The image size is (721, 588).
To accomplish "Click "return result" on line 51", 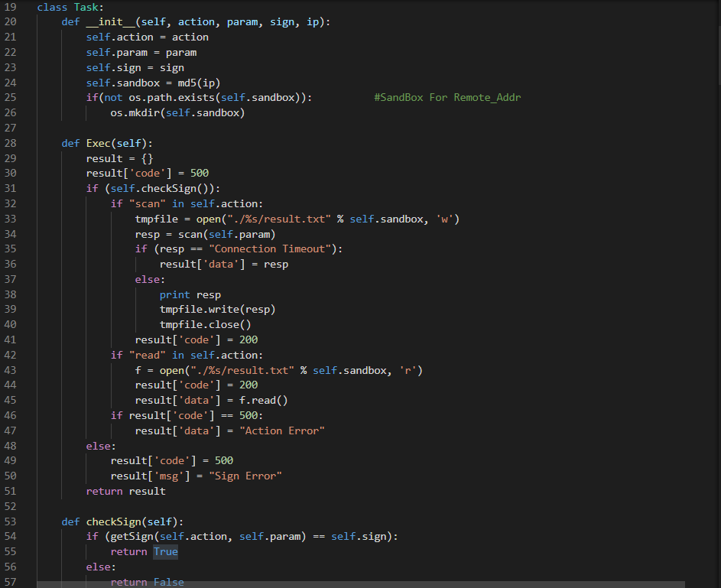I will click(125, 492).
